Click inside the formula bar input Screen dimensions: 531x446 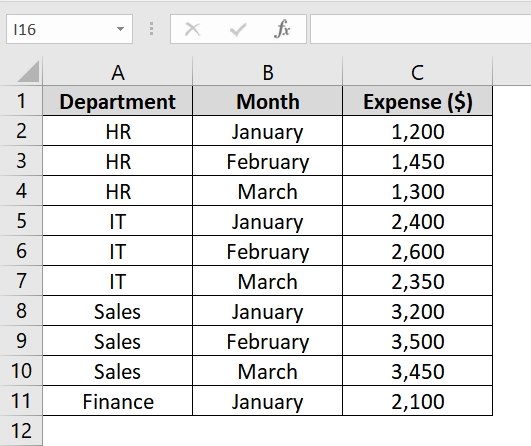[421, 29]
